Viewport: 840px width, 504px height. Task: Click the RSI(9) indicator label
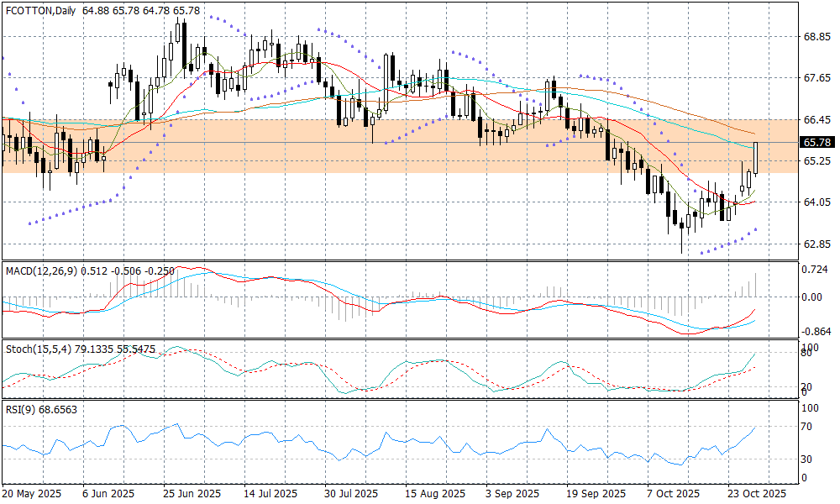coord(21,407)
